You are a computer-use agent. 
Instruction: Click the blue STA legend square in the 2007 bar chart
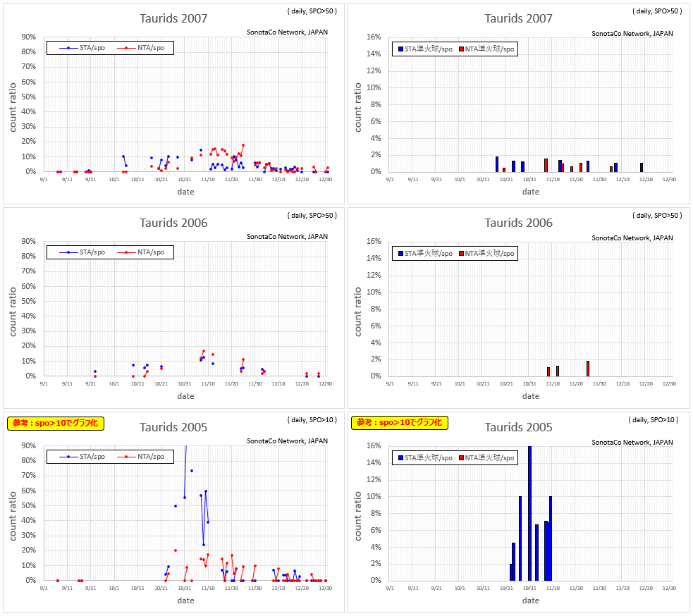point(400,49)
